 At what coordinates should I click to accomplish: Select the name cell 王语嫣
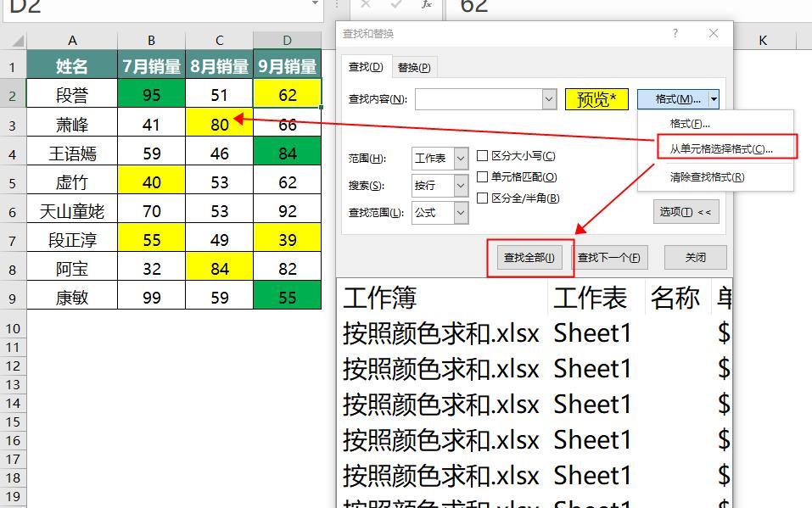pos(72,153)
